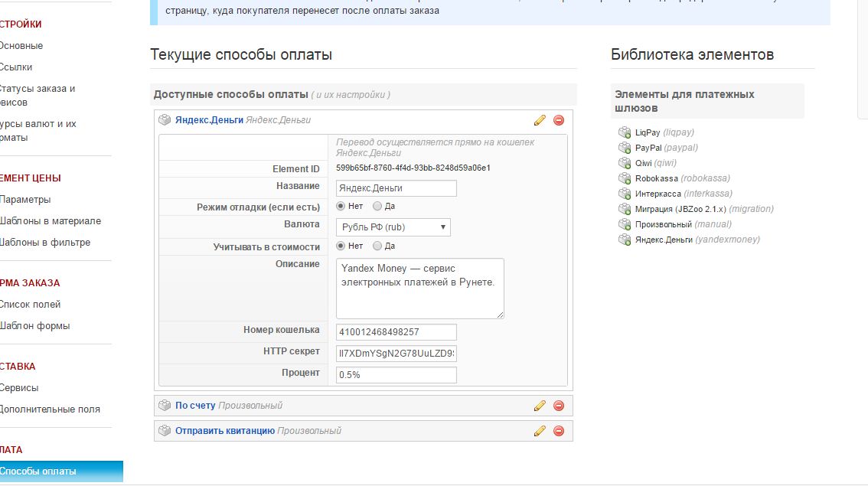Screen dimensions: 868x486
Task: Delete the По счету payment method
Action: point(559,406)
